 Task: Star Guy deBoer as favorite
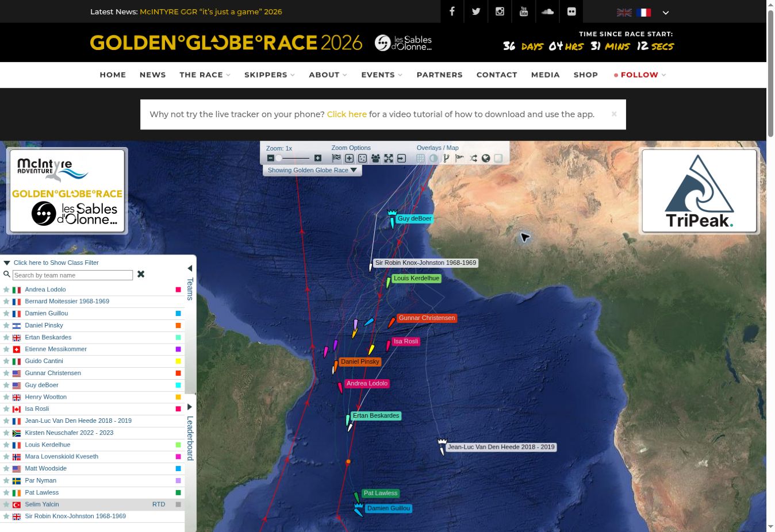point(6,385)
